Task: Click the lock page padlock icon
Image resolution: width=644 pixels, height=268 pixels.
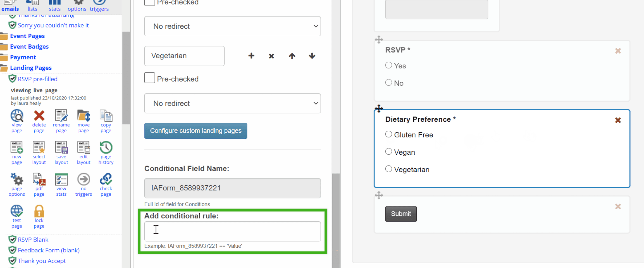Action: point(39,211)
